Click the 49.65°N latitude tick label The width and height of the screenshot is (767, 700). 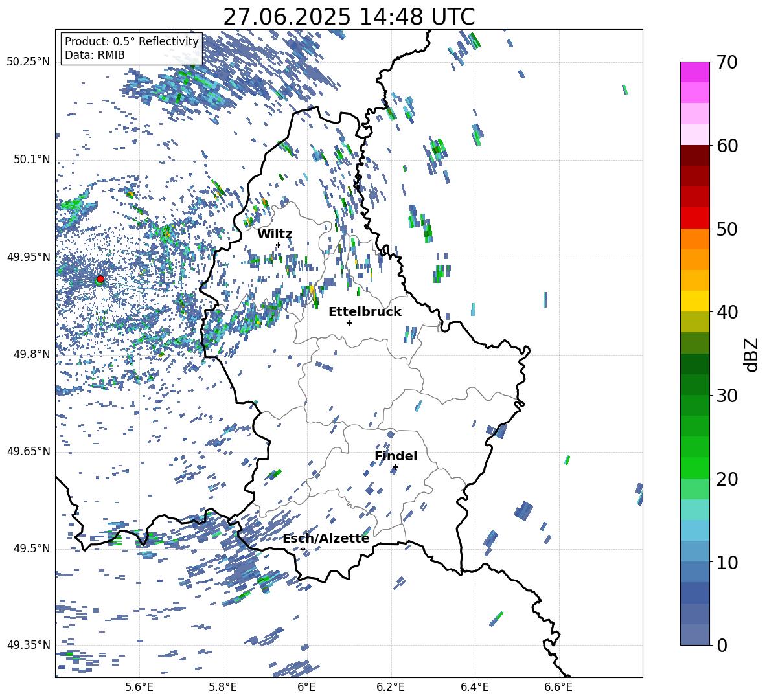pos(29,451)
